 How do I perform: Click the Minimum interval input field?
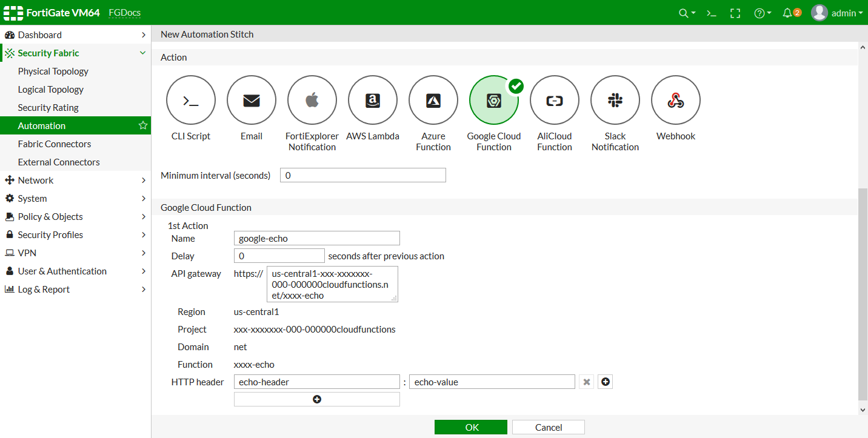(x=362, y=176)
